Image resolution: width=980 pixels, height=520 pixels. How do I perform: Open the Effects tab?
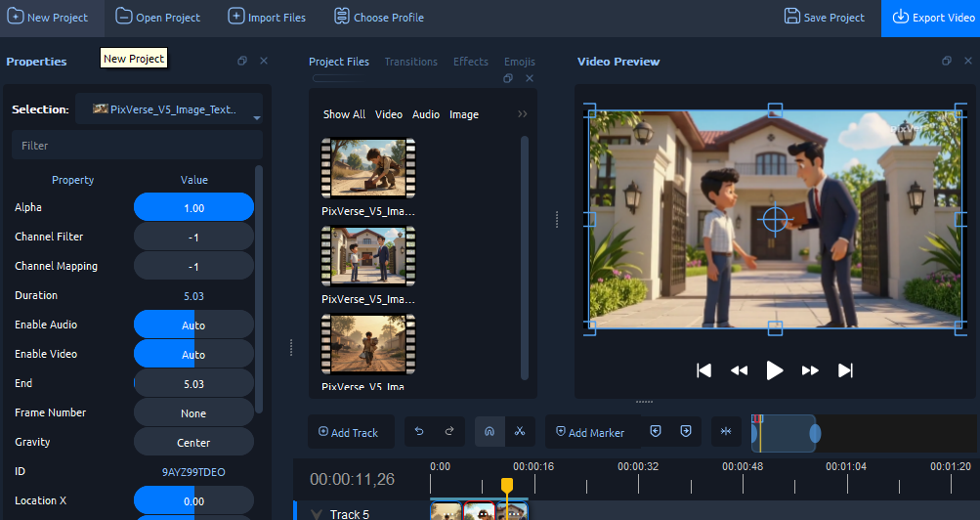[x=470, y=62]
